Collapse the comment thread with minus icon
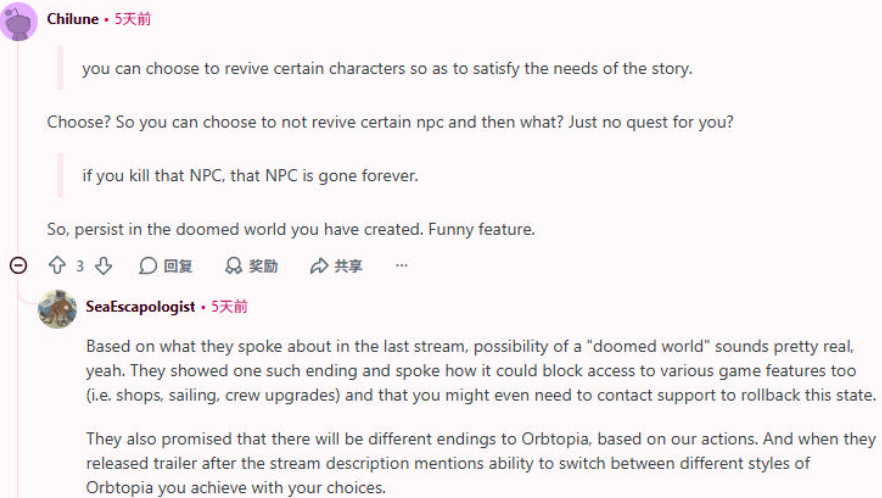882x498 pixels. point(19,265)
